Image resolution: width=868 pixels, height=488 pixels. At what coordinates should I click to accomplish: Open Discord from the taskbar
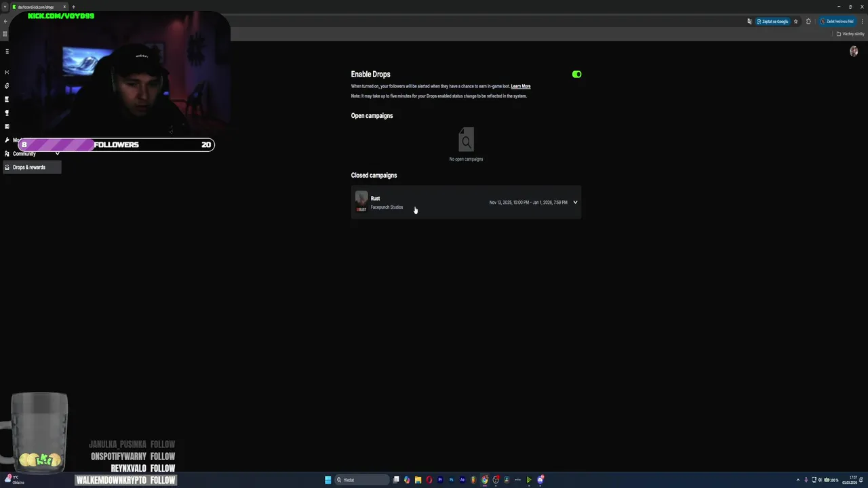[540, 480]
